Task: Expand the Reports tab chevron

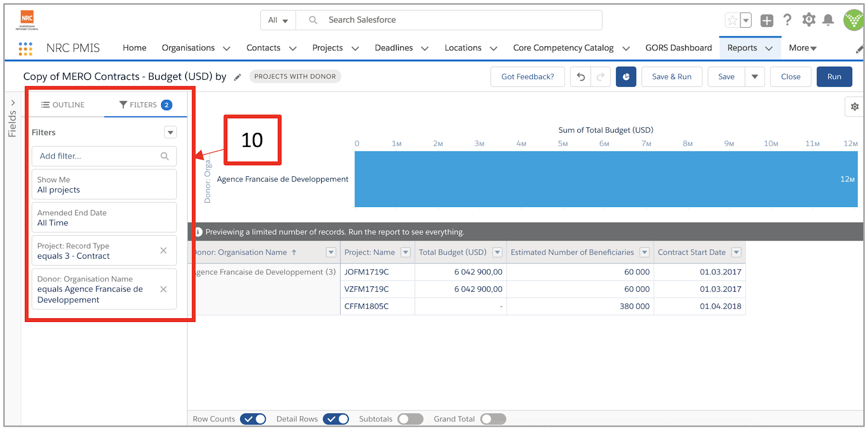Action: (x=769, y=48)
